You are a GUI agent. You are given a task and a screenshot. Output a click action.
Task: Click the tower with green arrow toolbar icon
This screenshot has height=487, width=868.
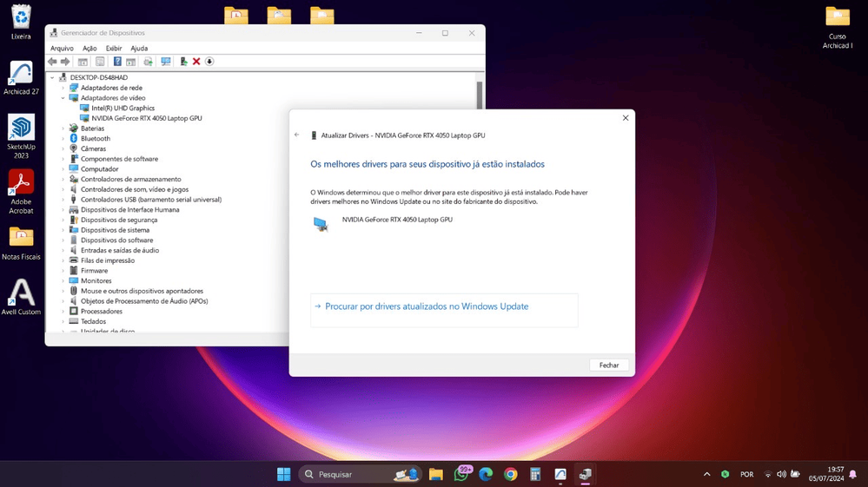[x=183, y=62]
